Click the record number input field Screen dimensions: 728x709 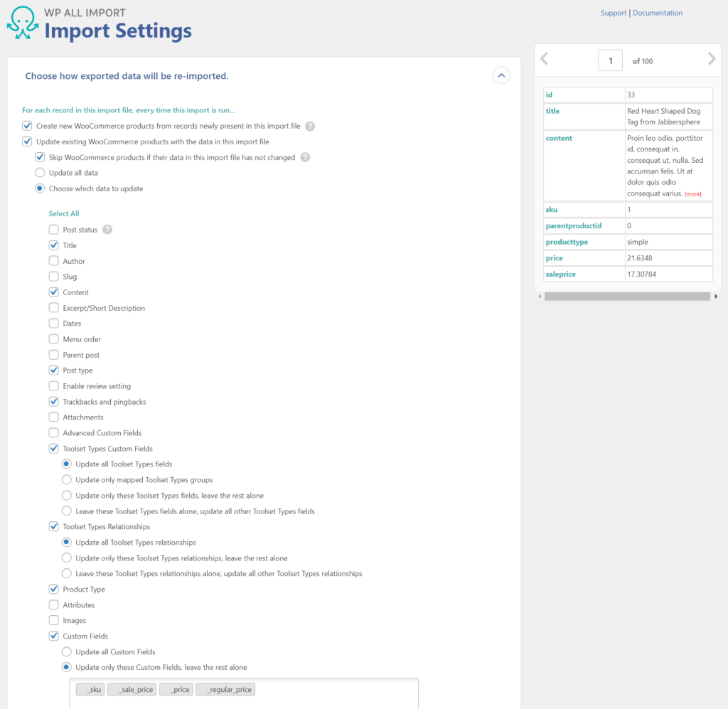coord(610,61)
